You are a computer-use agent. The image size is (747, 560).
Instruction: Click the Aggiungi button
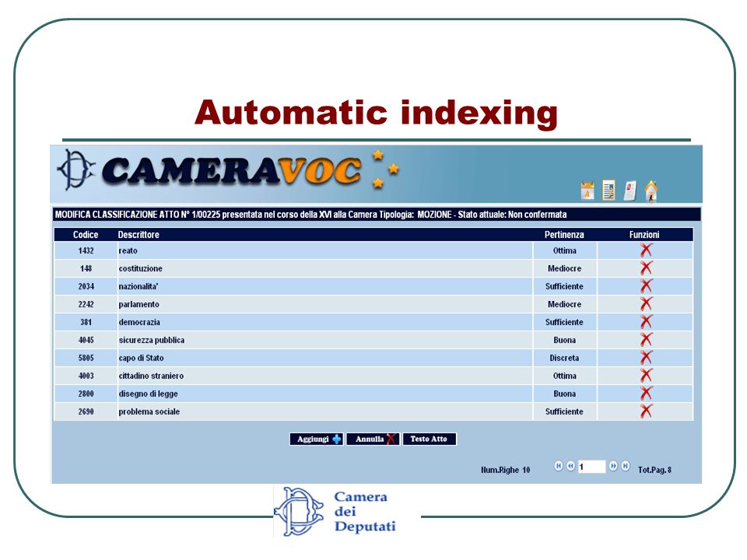pyautogui.click(x=317, y=439)
